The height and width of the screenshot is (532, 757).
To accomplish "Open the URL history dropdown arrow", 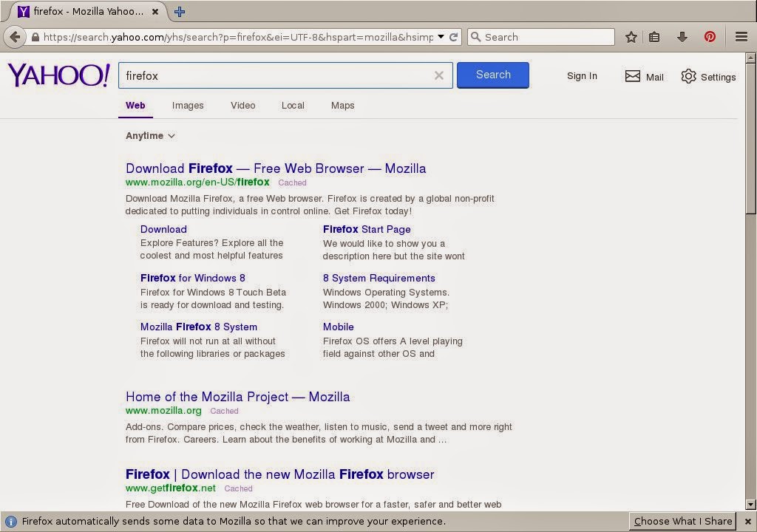I will tap(441, 37).
